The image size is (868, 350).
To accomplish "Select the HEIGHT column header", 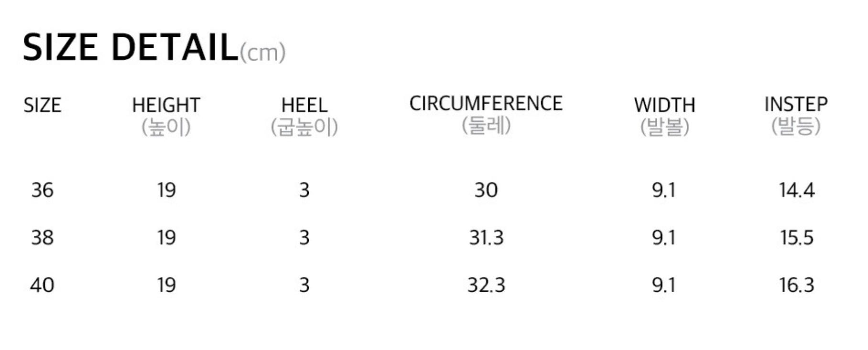I will pos(166,105).
